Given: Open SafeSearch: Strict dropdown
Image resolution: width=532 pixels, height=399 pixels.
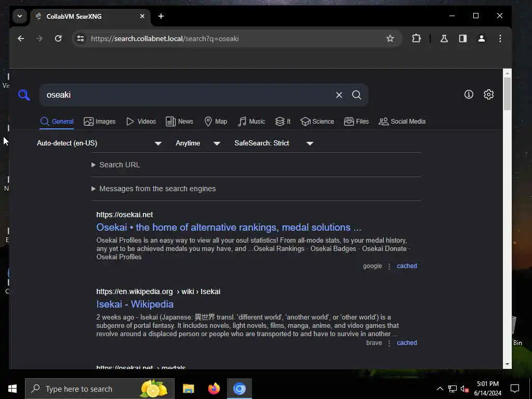Looking at the screenshot, I should 274,143.
